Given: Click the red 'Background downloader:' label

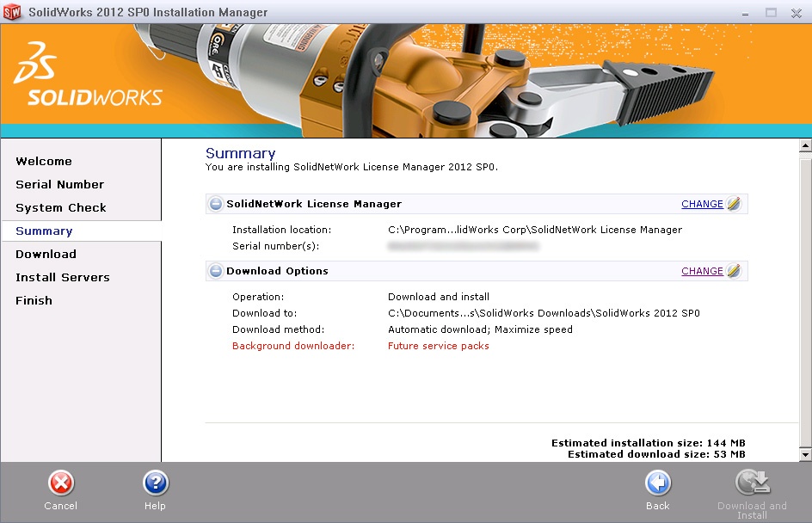Looking at the screenshot, I should (293, 346).
